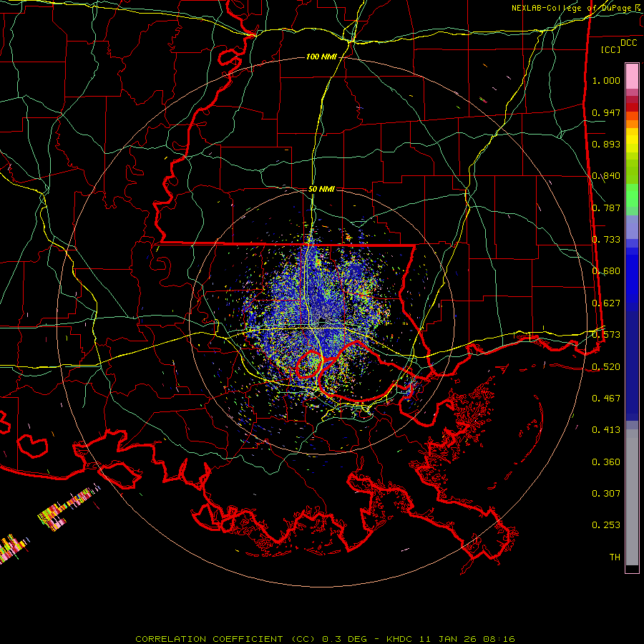Click the 08:16 timestamp text
644x644 pixels.
pos(498,639)
